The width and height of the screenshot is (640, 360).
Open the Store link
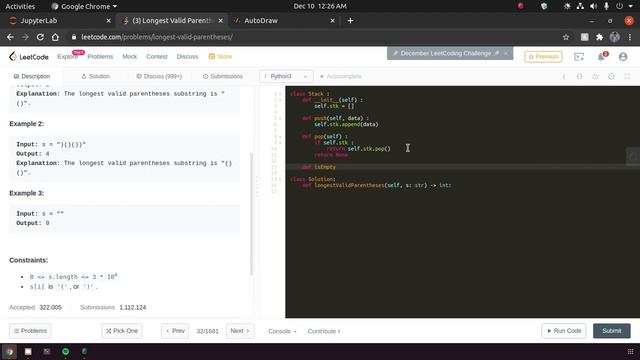[x=220, y=57]
